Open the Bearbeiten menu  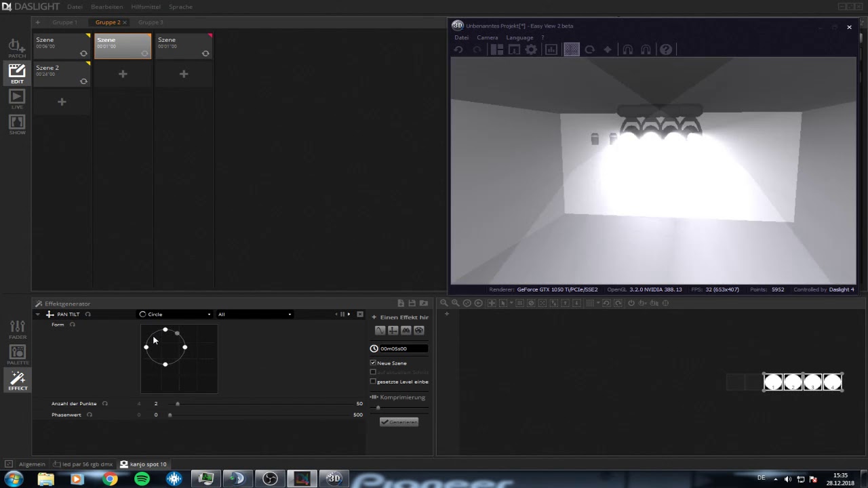point(106,6)
